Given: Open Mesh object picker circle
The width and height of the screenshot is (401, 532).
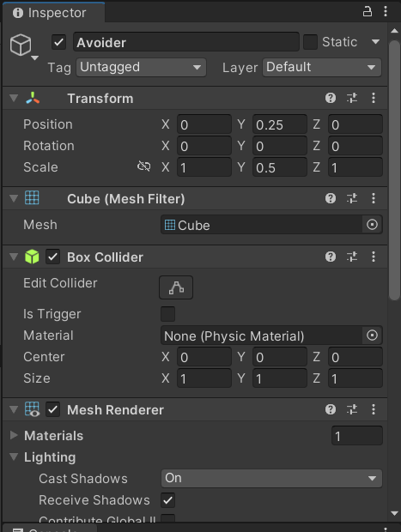Looking at the screenshot, I should tap(372, 225).
